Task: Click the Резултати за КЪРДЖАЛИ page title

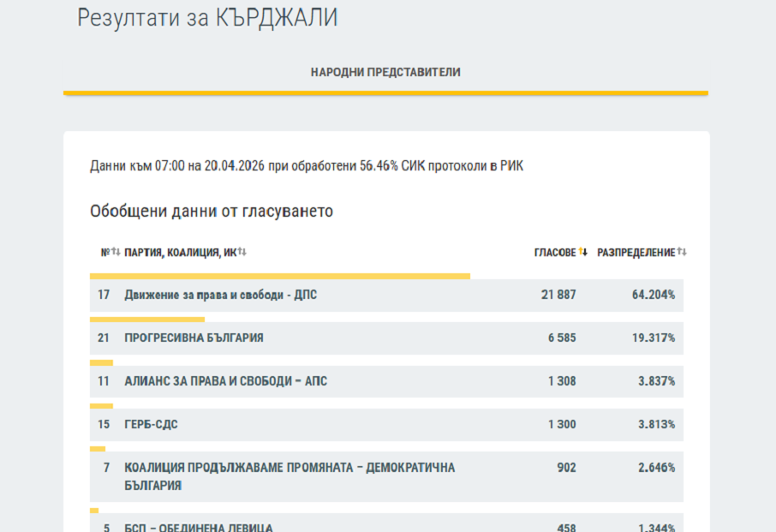Action: [207, 18]
